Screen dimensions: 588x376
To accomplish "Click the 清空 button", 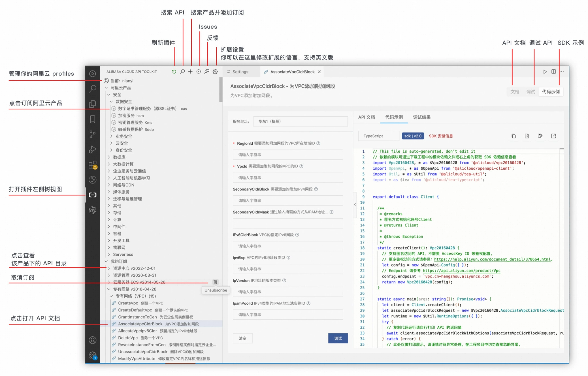I will [242, 338].
